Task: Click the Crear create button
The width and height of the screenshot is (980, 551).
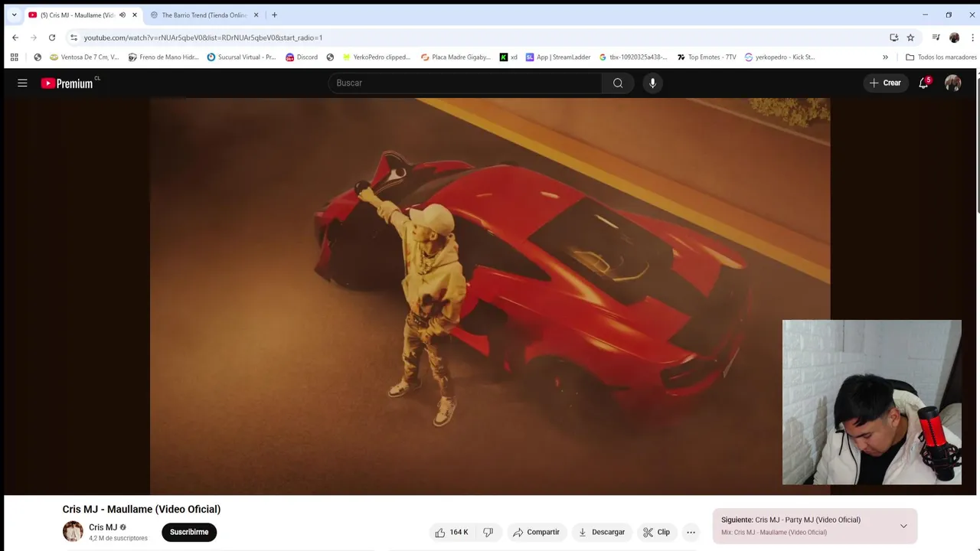Action: [x=885, y=83]
